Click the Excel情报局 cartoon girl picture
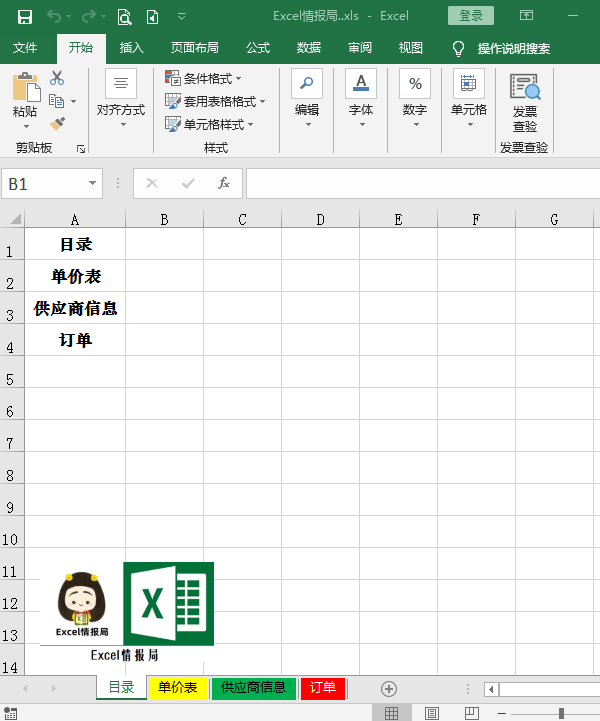Viewport: 600px width, 721px height. 82,604
